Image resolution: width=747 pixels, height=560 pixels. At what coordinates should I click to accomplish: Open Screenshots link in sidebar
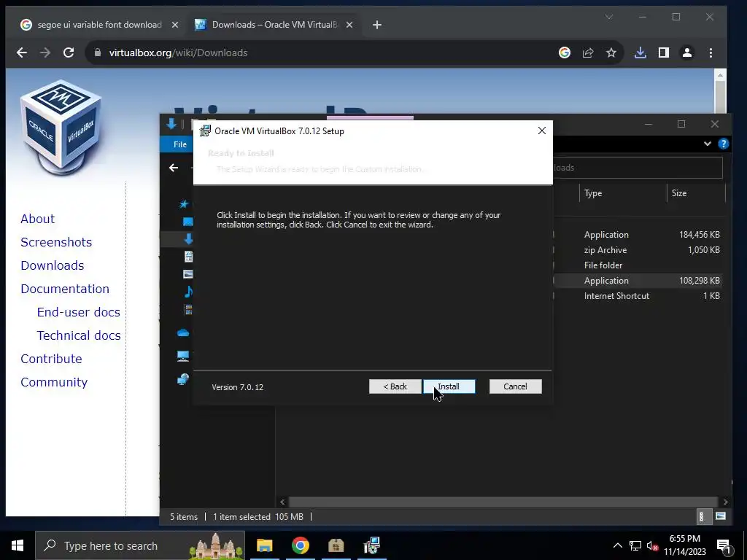pyautogui.click(x=56, y=242)
